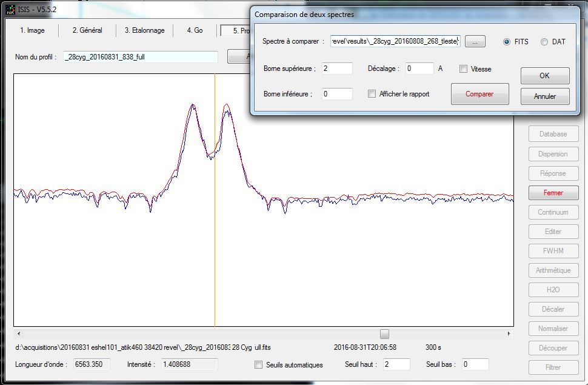This screenshot has width=588, height=385.
Task: Confirm the dialog with OK
Action: tap(544, 76)
